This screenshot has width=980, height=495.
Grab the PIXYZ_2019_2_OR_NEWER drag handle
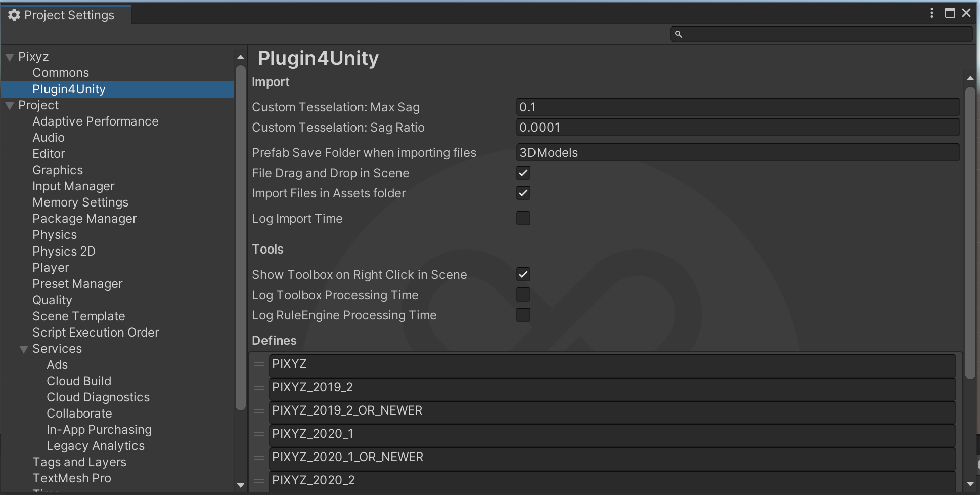[x=259, y=411]
